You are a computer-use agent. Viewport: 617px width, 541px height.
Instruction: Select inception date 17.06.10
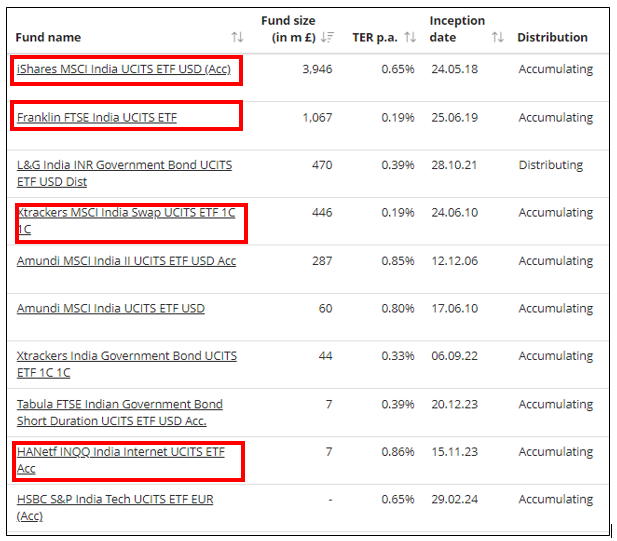point(454,309)
